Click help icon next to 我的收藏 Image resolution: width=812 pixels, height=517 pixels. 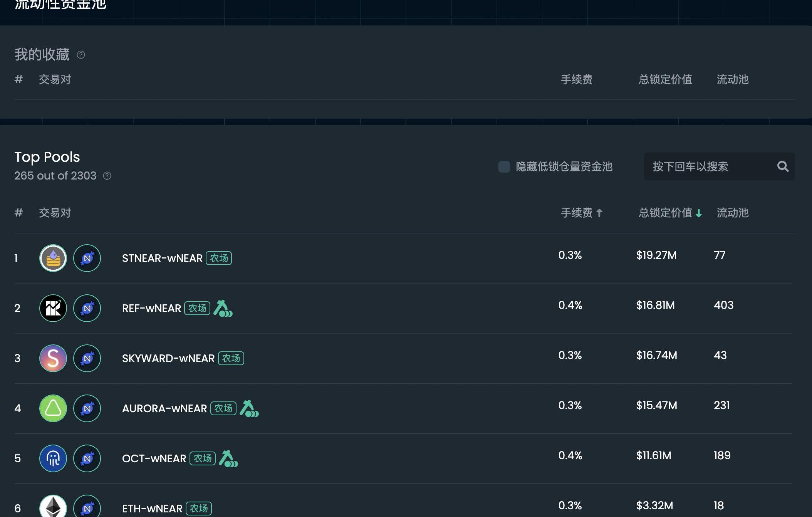(81, 55)
